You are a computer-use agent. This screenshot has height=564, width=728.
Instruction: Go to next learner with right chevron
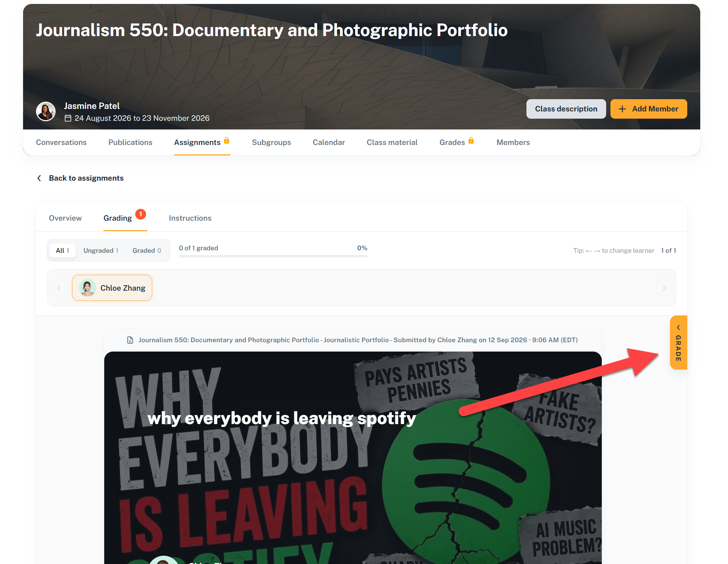coord(664,288)
